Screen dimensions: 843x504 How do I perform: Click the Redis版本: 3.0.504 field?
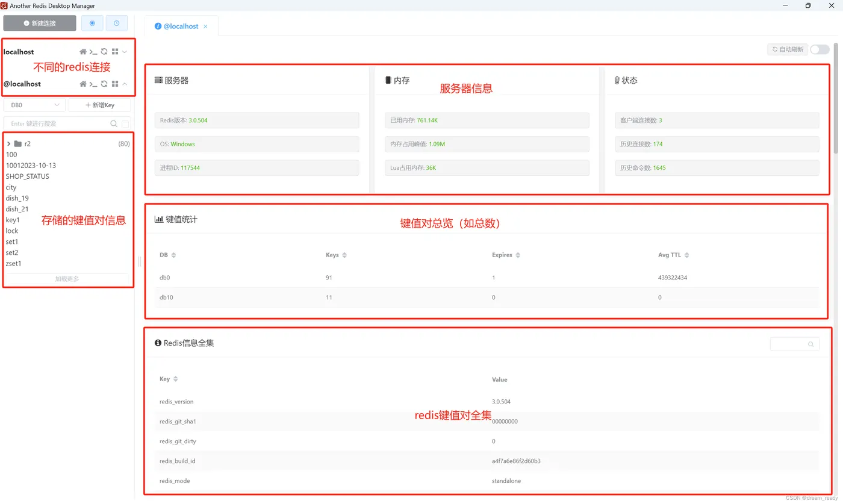[x=257, y=120]
